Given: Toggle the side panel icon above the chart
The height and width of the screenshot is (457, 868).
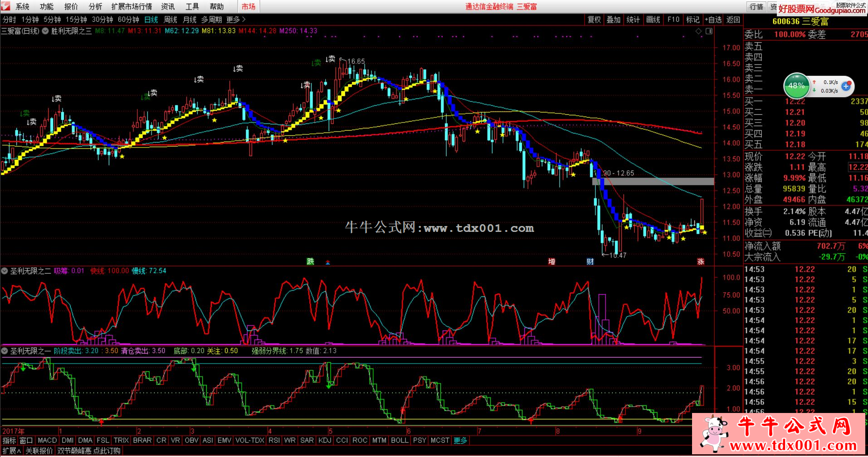Looking at the screenshot, I should (709, 31).
